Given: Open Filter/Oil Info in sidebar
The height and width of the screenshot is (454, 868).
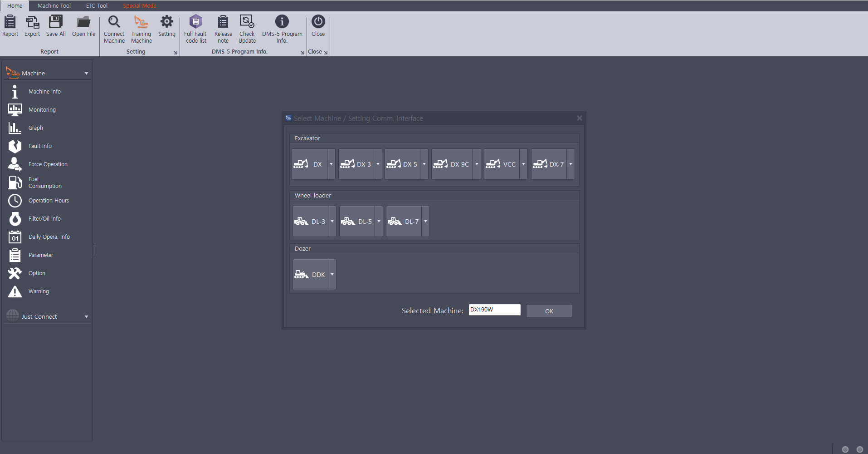Looking at the screenshot, I should click(x=44, y=219).
